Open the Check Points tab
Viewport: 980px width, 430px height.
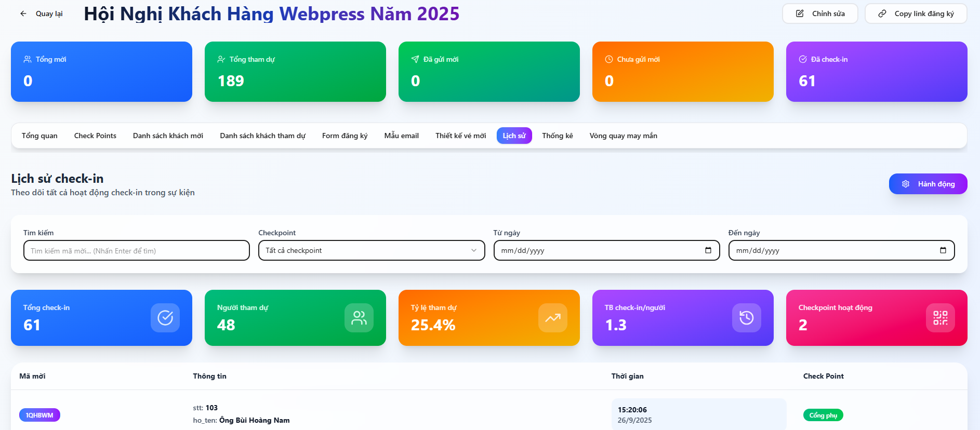click(x=95, y=136)
